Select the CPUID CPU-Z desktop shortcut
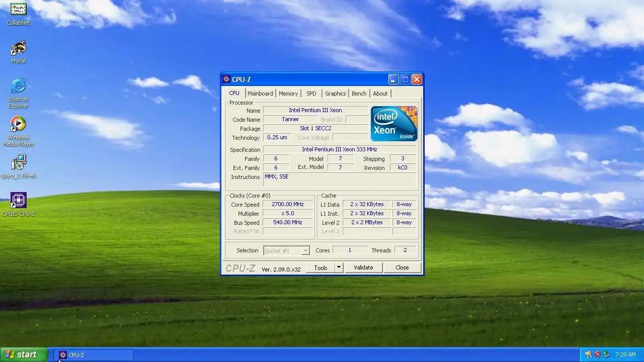Screen dimensions: 644x362 18,205
